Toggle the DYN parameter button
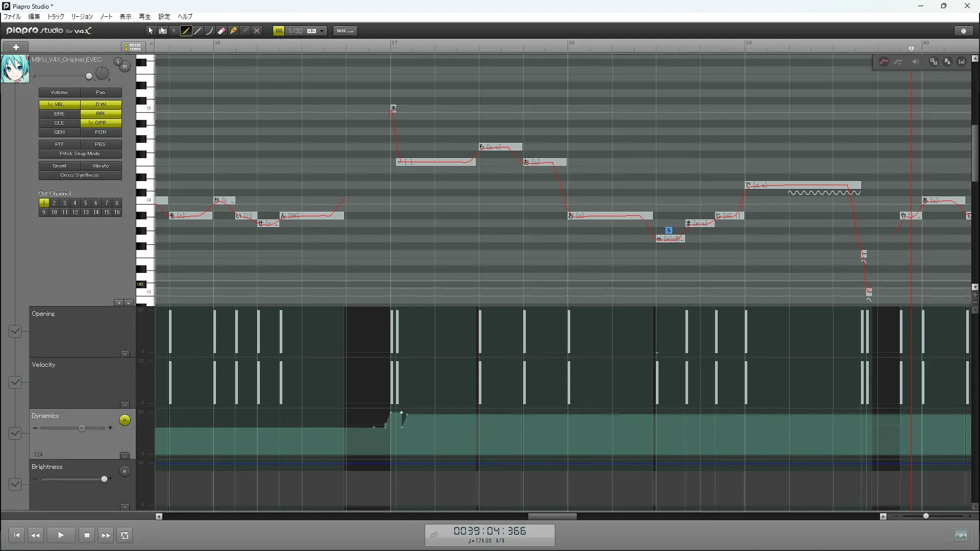Viewport: 980px width, 551px height. tap(101, 104)
